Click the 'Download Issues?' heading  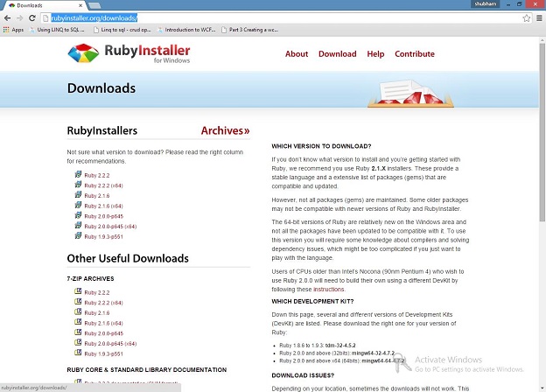(x=303, y=375)
